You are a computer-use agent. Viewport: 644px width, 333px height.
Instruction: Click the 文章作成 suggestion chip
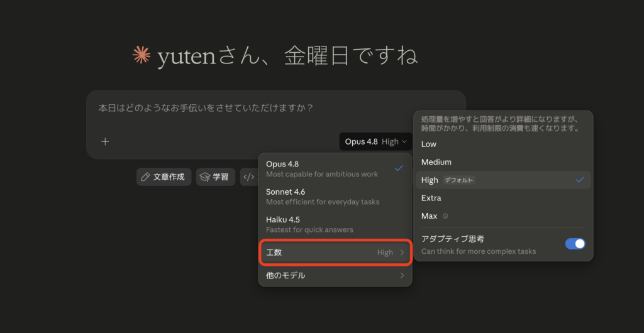pyautogui.click(x=164, y=177)
